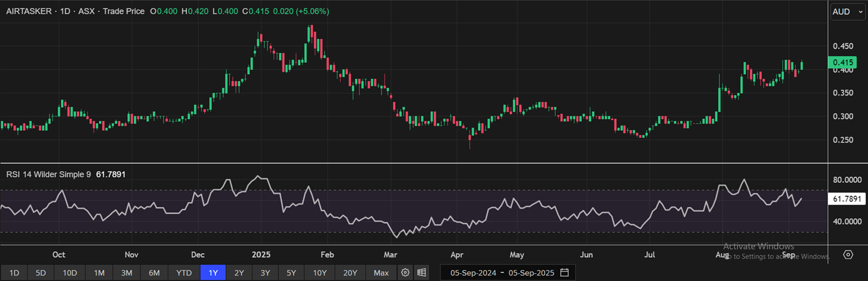
Task: Choose the 1M range button
Action: click(99, 273)
